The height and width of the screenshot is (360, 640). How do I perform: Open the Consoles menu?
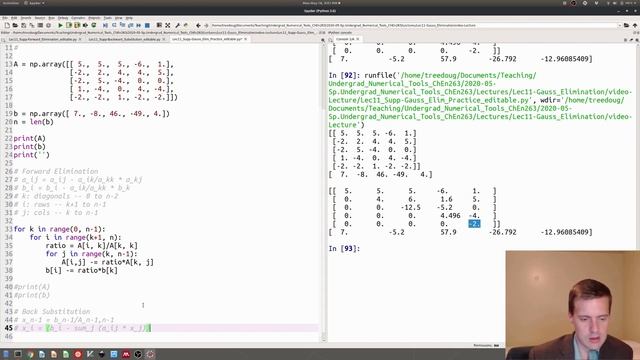pos(78,18)
